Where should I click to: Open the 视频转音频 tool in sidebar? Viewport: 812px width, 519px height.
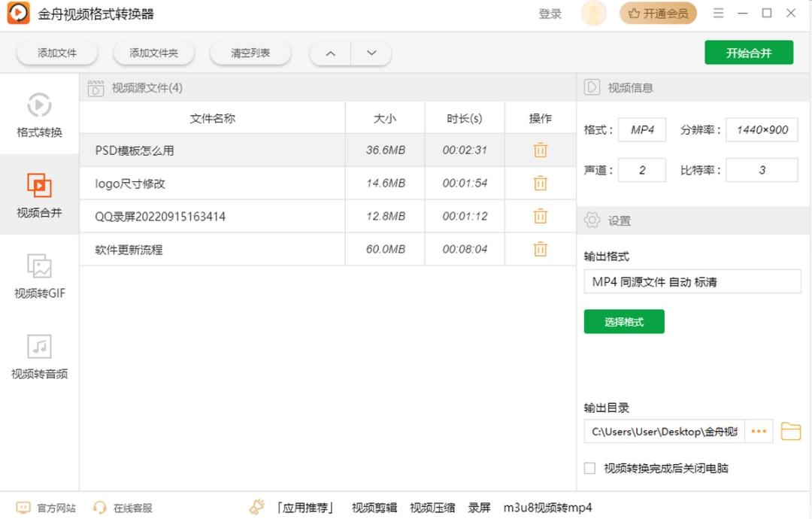tap(39, 359)
